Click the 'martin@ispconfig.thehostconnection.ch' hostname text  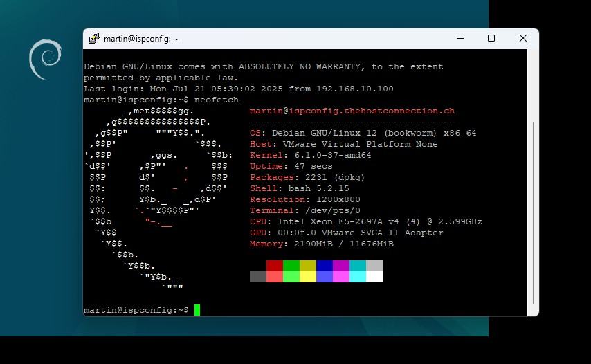352,111
